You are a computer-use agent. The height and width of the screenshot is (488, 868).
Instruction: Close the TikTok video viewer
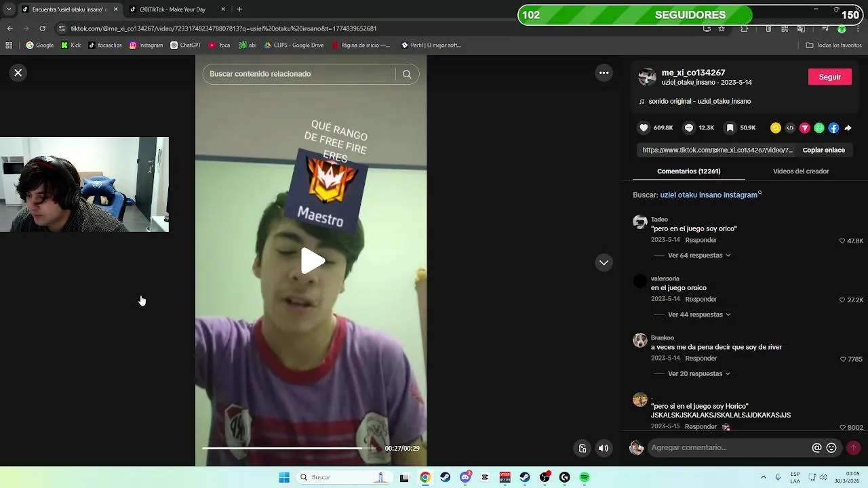[x=18, y=73]
